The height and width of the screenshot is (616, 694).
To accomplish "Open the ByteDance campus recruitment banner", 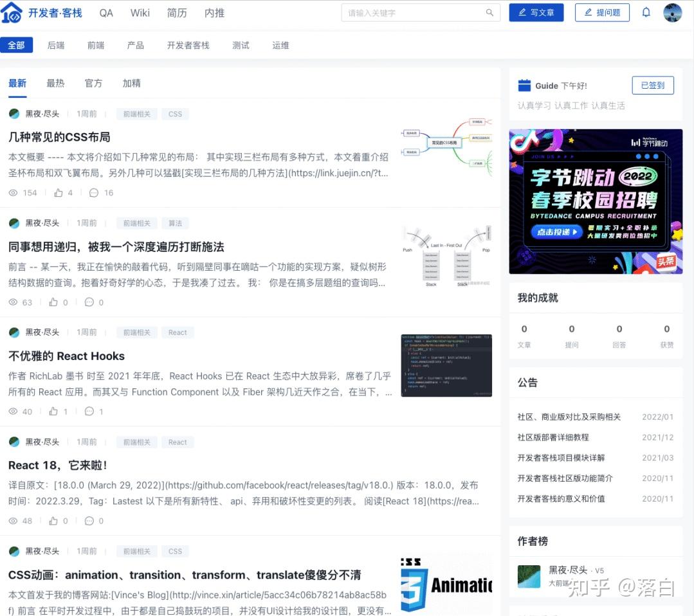I will pos(595,201).
